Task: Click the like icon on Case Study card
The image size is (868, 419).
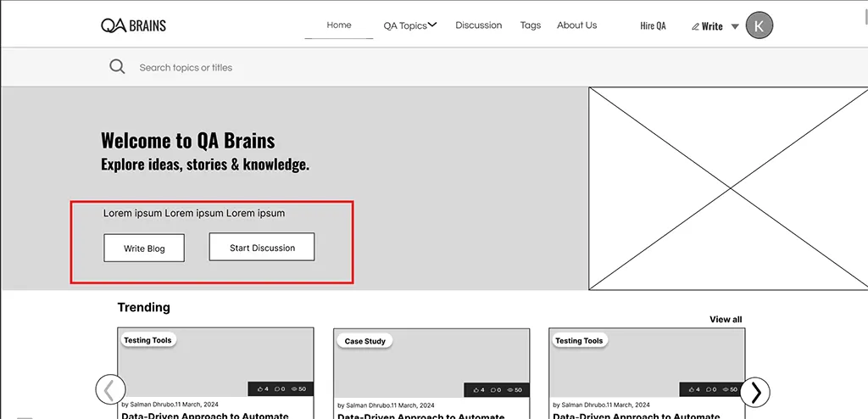Action: pyautogui.click(x=476, y=390)
